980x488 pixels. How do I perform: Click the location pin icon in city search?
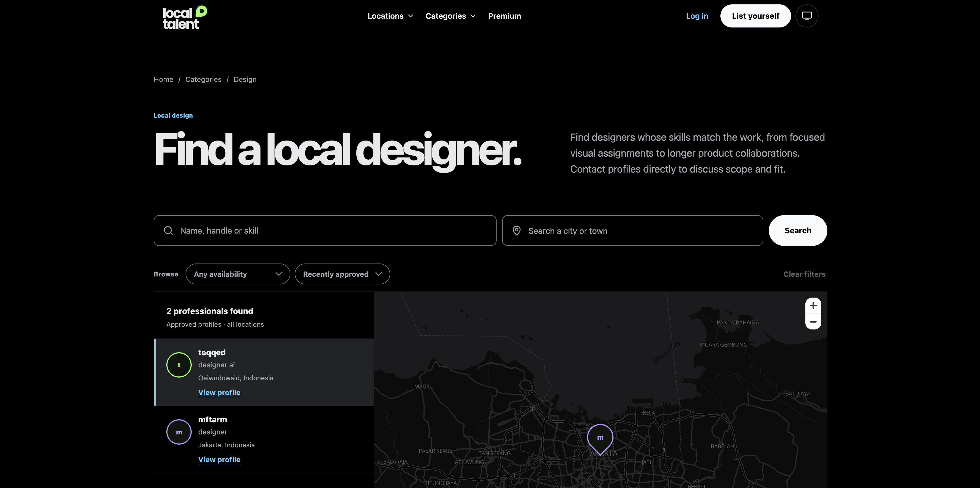click(516, 231)
